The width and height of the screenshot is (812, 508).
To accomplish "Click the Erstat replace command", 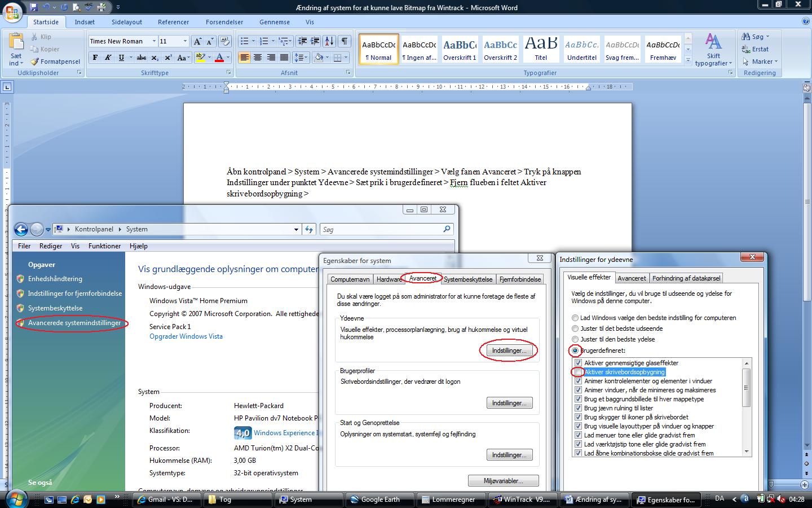I will [755, 49].
